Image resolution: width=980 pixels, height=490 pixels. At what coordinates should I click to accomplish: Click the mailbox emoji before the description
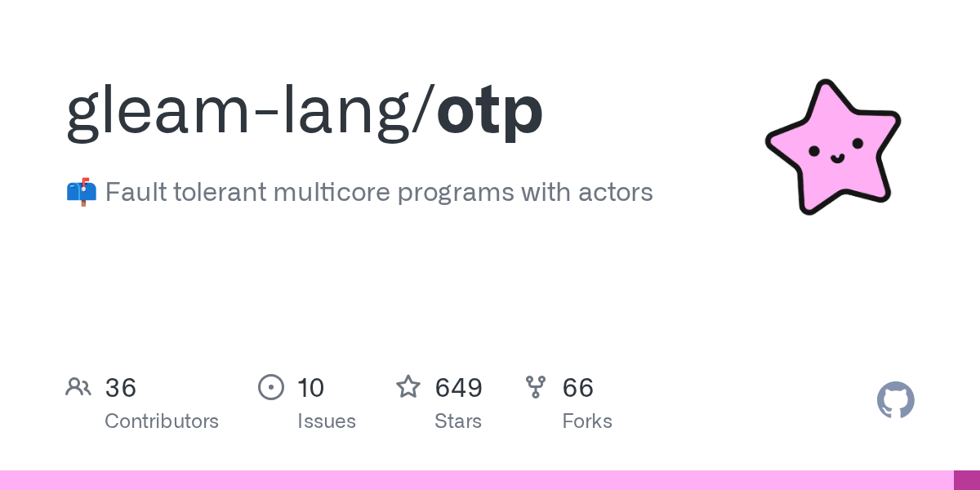(81, 192)
